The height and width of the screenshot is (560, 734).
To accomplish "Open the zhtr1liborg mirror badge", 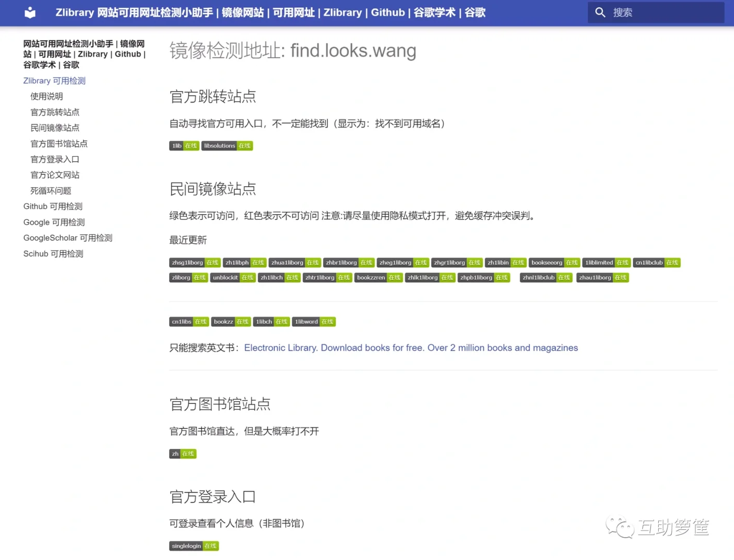I will pyautogui.click(x=327, y=278).
